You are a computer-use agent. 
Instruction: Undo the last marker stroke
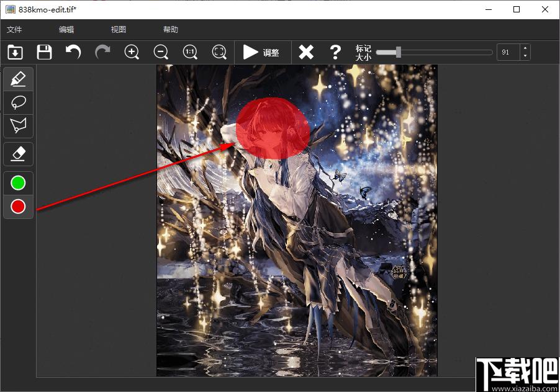coord(73,52)
